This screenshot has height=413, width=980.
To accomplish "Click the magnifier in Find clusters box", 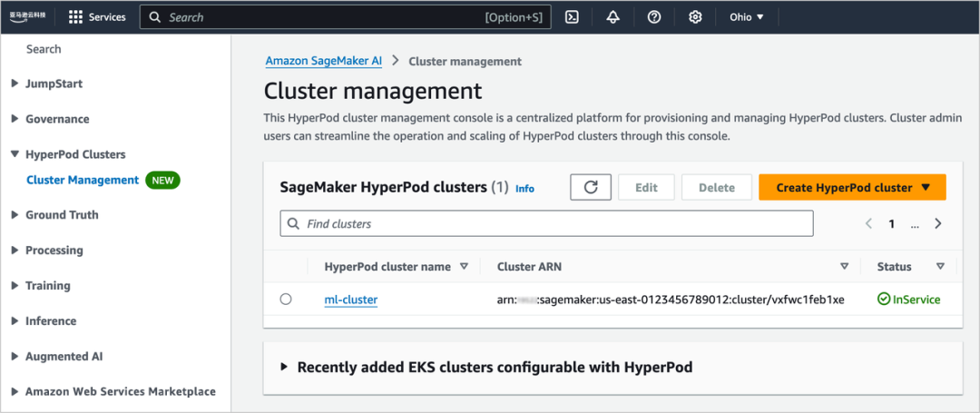I will coord(293,223).
